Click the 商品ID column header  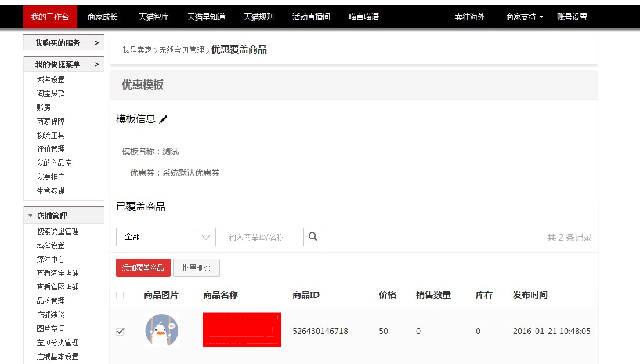(x=306, y=294)
